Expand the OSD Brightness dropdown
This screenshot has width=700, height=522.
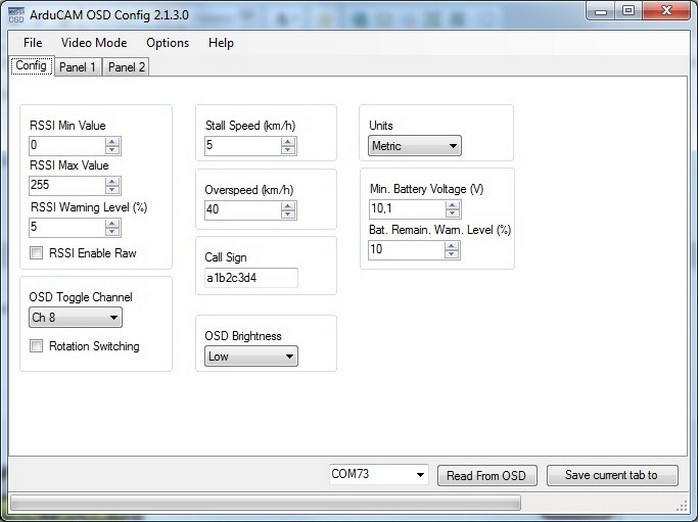point(251,356)
